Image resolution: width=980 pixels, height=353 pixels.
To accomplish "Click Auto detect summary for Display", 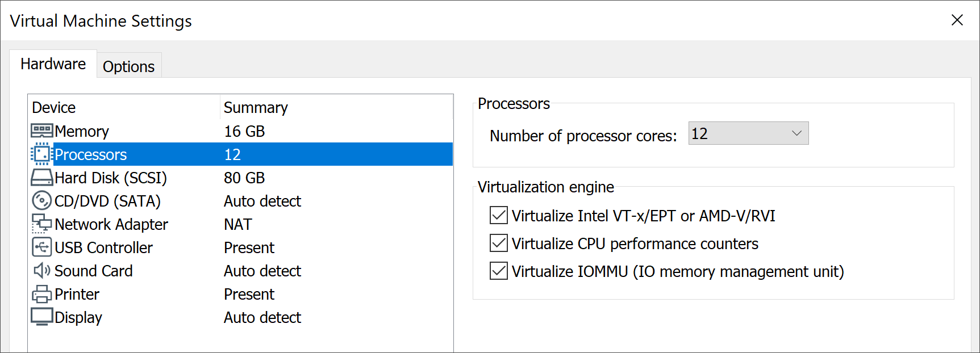I will pos(262,317).
